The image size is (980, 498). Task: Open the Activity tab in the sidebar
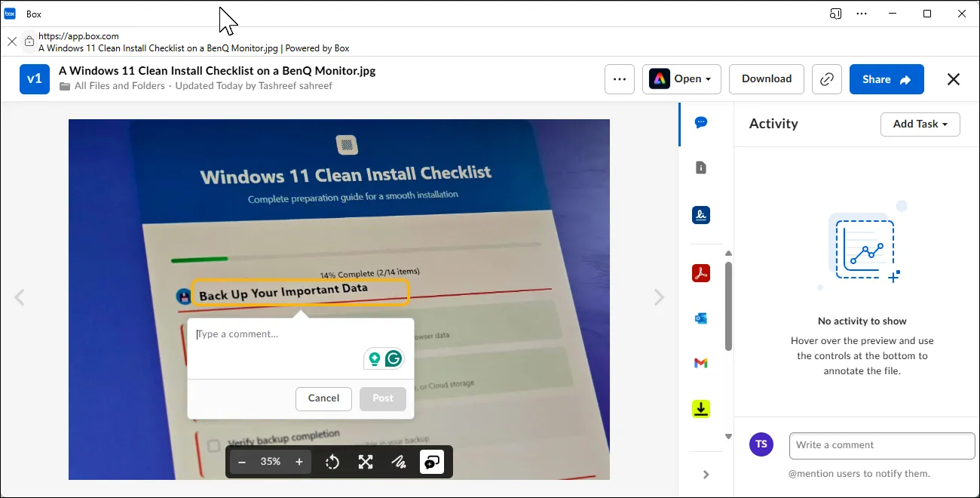coord(701,123)
